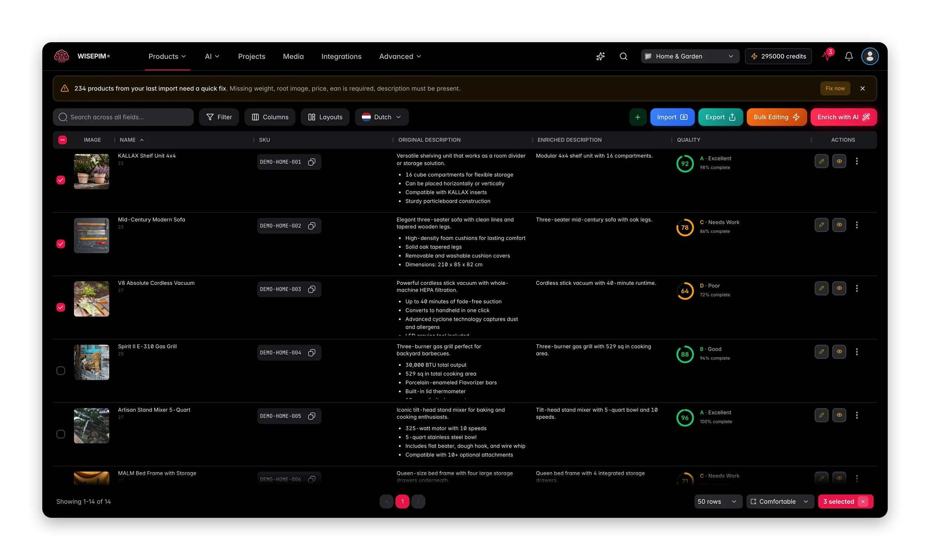Open Media page

[x=293, y=56]
